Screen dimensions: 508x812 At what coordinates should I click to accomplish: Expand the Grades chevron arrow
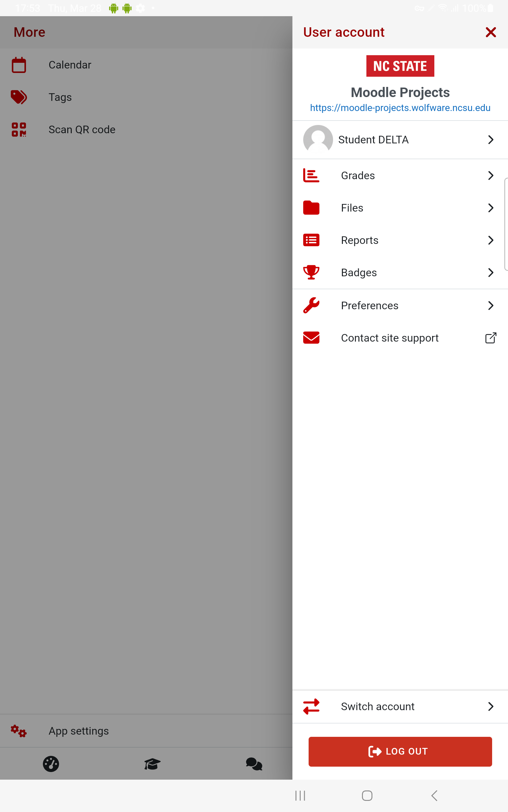491,175
